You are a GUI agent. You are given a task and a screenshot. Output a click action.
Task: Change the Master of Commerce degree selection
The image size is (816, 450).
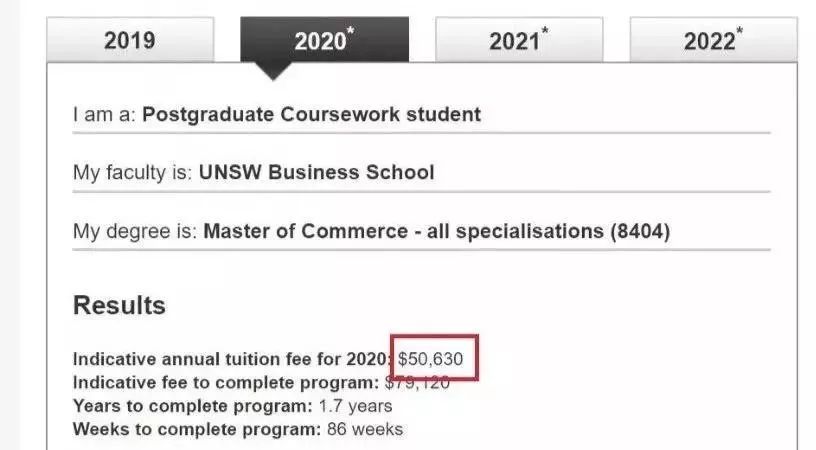(436, 231)
